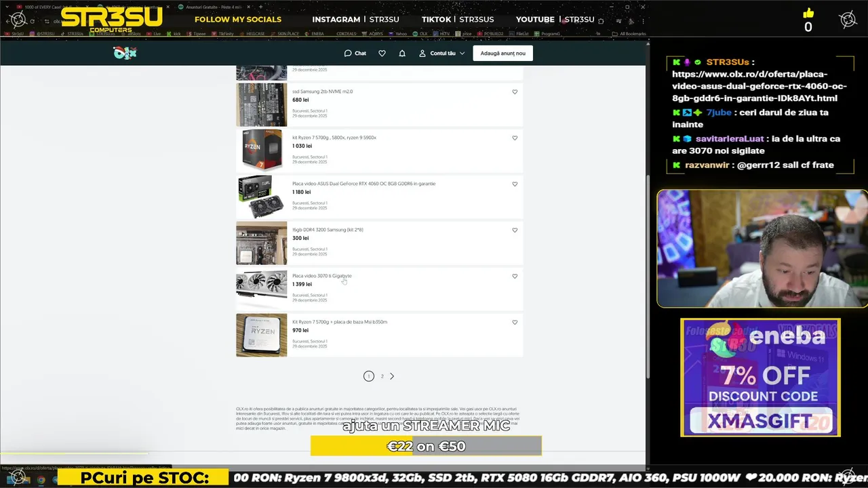Screen dimensions: 868x488
Task: Click the OLX logo in the site header
Action: pos(125,53)
